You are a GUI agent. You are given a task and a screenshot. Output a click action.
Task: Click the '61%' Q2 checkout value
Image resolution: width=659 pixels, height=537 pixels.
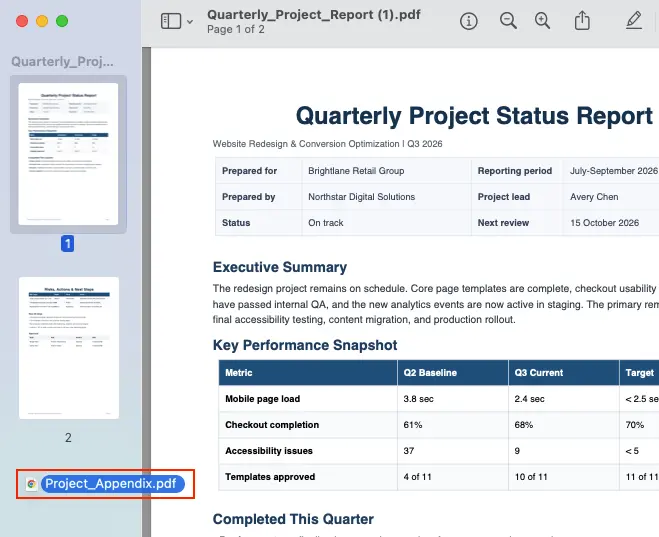(413, 425)
